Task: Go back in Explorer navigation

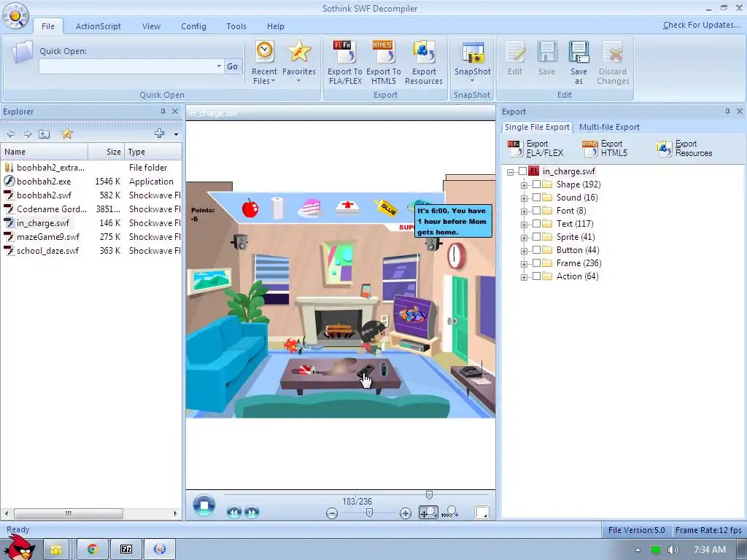Action: point(11,134)
